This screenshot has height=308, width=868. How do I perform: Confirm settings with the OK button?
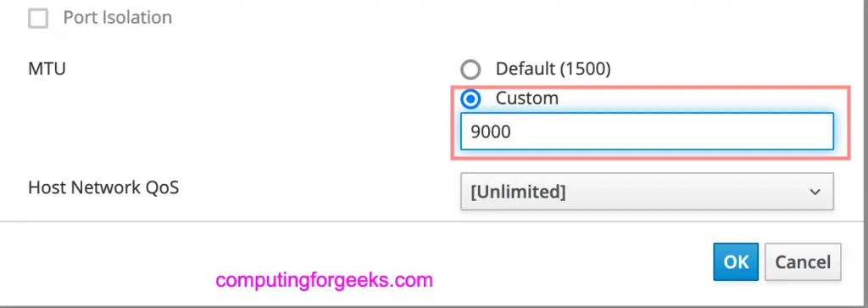[x=737, y=261]
